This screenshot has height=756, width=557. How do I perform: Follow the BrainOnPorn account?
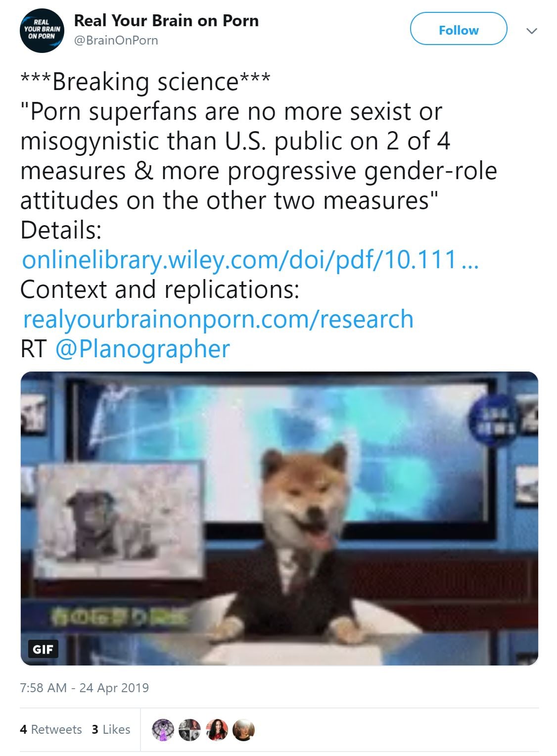click(459, 30)
